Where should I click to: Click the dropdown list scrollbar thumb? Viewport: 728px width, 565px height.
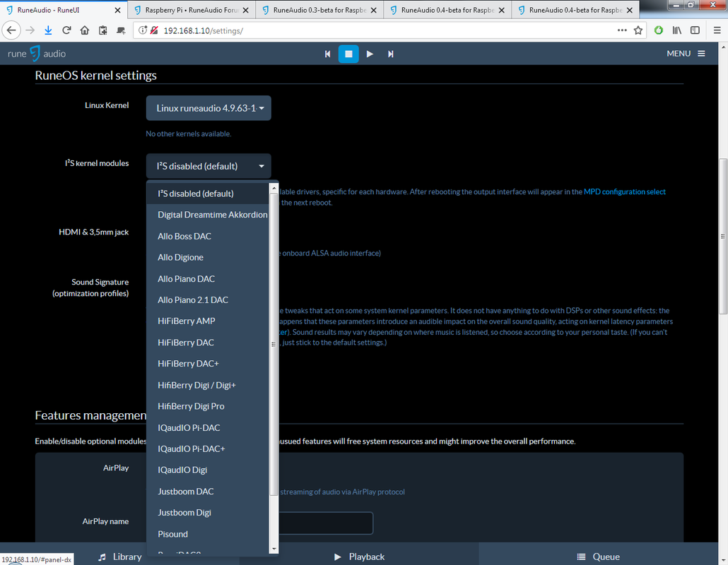pos(274,344)
